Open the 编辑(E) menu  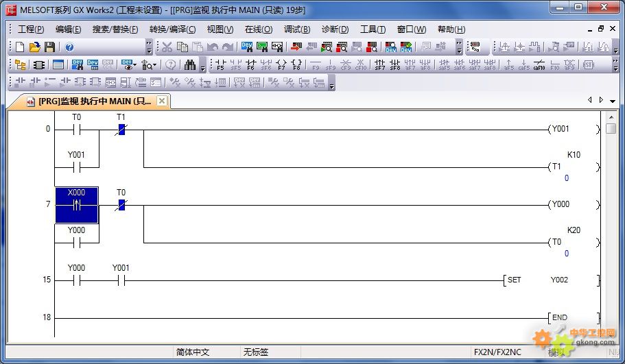click(68, 29)
